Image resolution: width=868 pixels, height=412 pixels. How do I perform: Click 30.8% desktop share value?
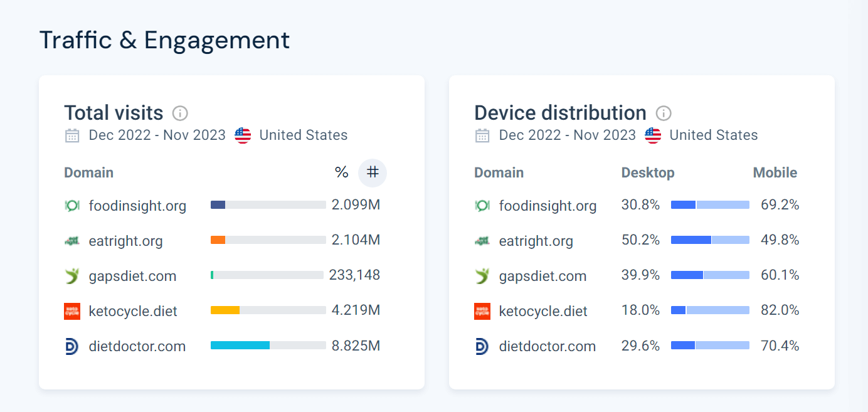640,205
